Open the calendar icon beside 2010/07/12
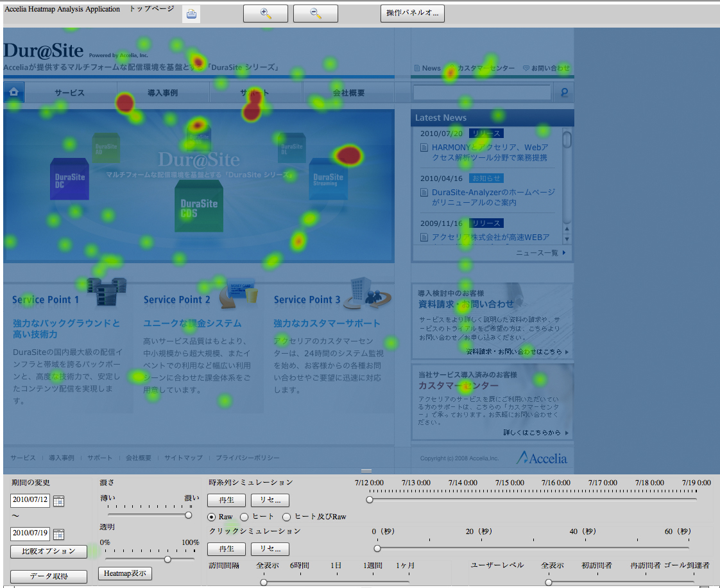Image resolution: width=720 pixels, height=588 pixels. tap(59, 501)
